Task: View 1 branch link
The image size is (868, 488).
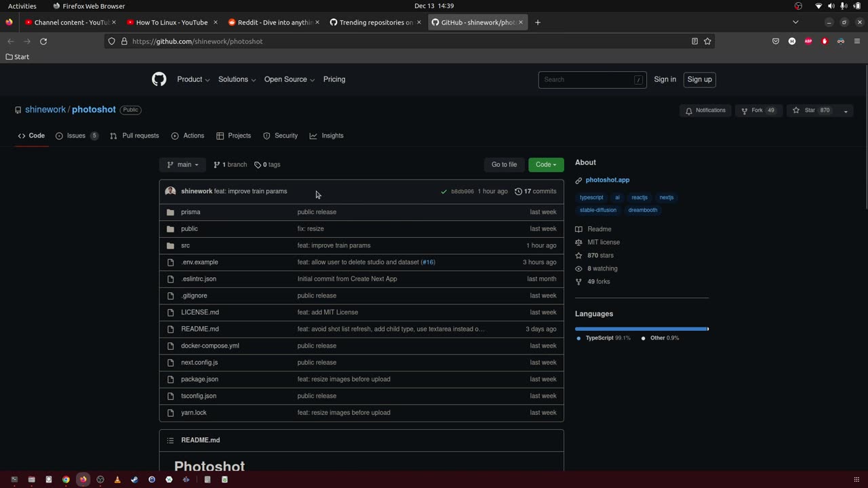Action: pyautogui.click(x=230, y=165)
